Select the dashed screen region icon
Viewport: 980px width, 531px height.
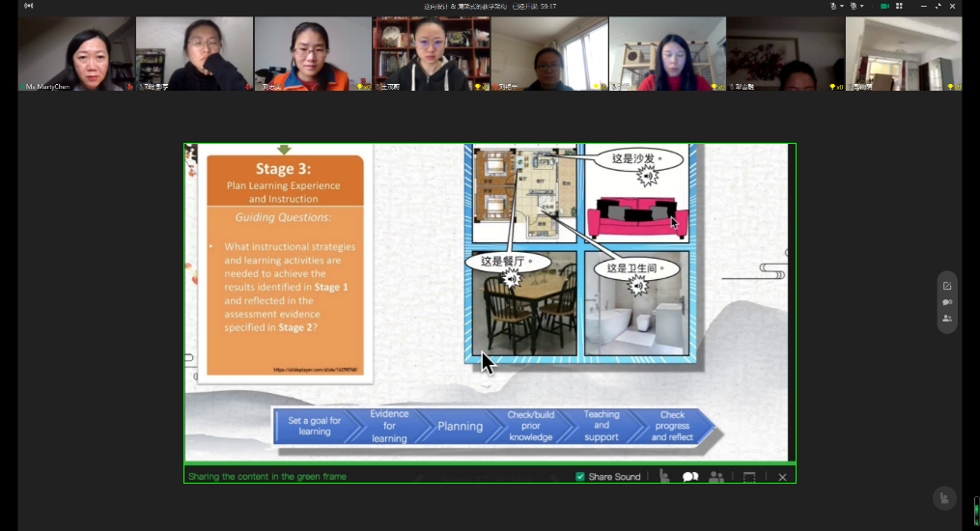[x=748, y=476]
